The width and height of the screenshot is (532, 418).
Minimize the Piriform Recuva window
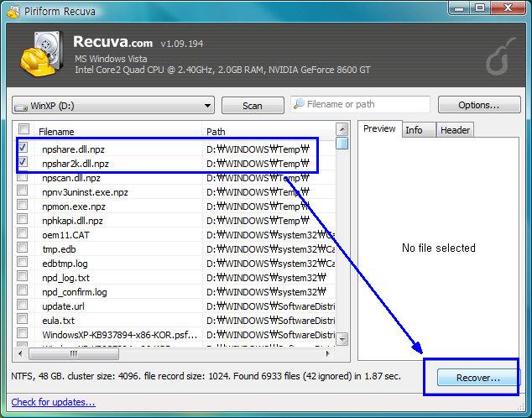(459, 8)
